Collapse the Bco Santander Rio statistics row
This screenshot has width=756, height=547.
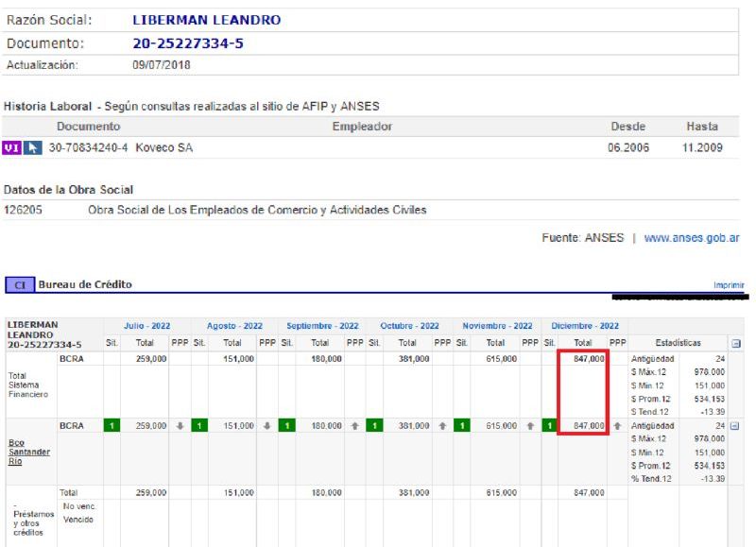736,426
